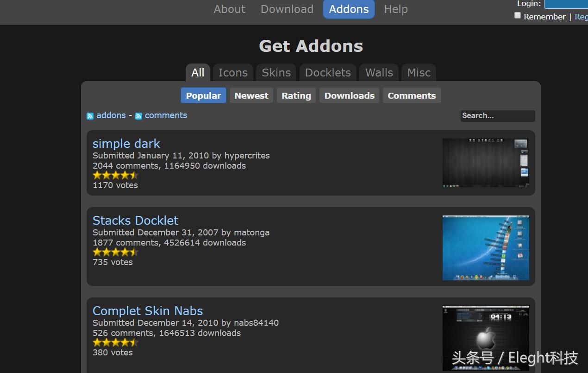Image resolution: width=588 pixels, height=373 pixels.
Task: Click the star rating for Stacks Docklet
Action: [115, 252]
